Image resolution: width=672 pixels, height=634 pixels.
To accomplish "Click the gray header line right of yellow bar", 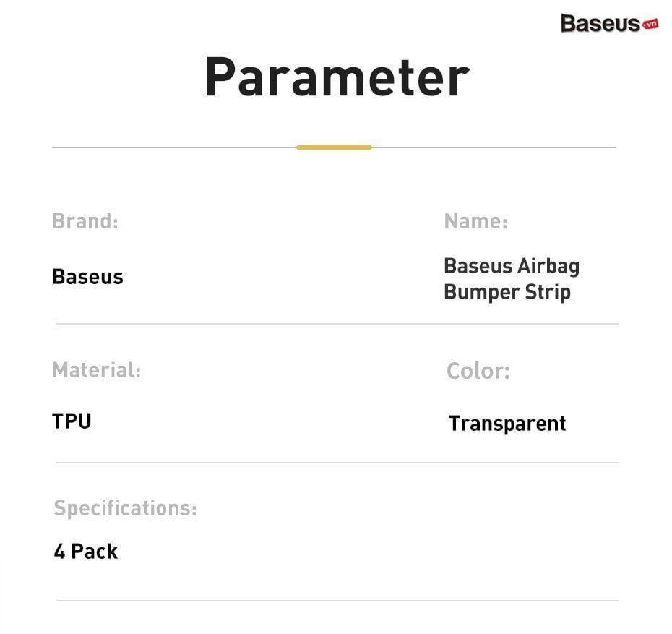I will (494, 147).
